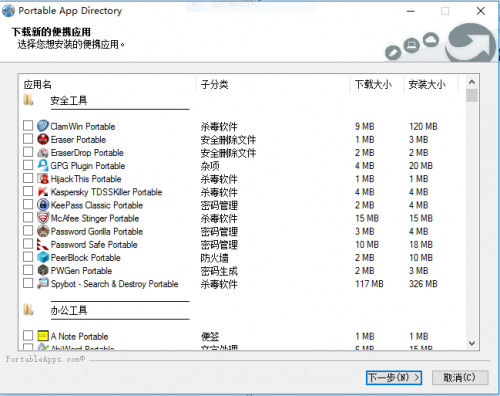Click the Spybot - Search & Destroy Portable text
This screenshot has width=500, height=396.
tap(114, 284)
